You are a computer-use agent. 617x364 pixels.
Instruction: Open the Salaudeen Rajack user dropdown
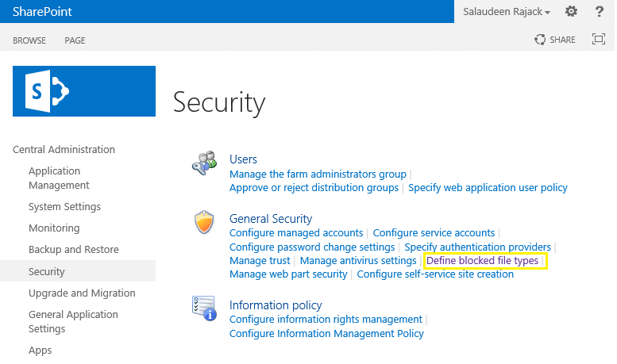[x=506, y=12]
